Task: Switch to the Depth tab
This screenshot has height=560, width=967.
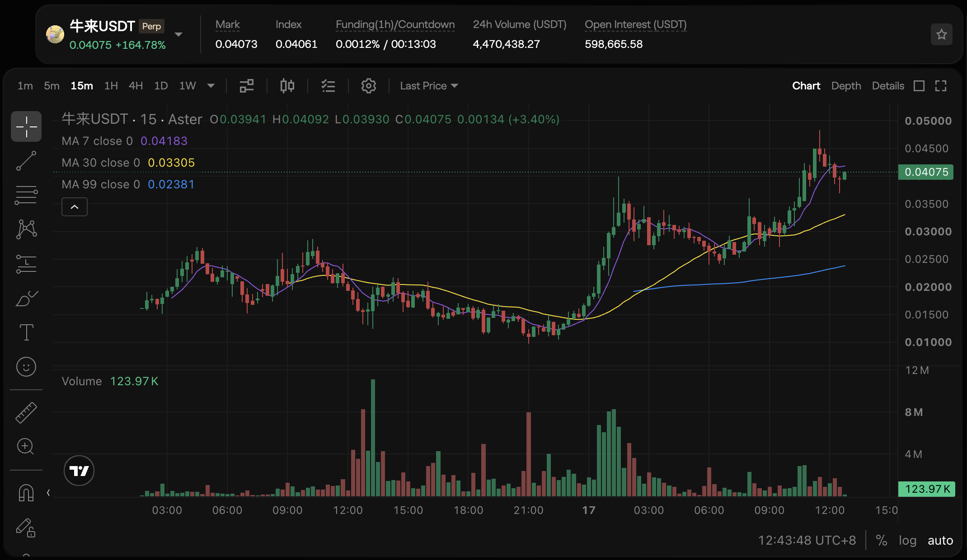Action: coord(846,86)
